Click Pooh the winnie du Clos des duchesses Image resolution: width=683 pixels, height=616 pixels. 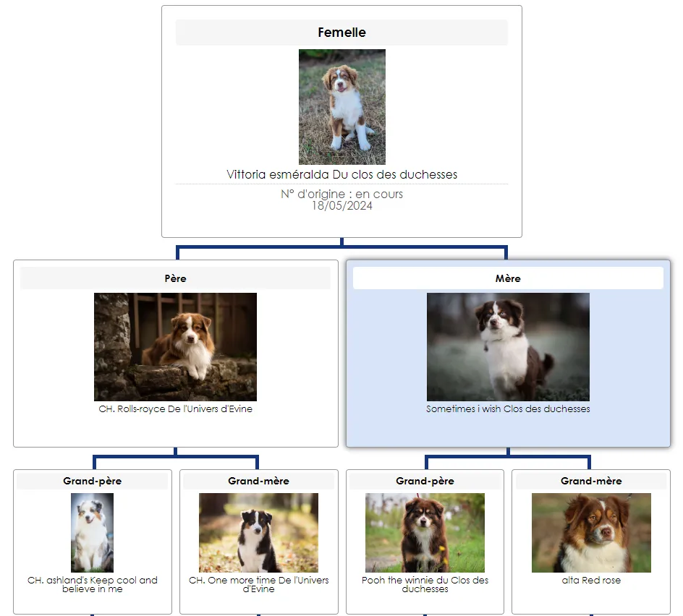click(x=425, y=585)
